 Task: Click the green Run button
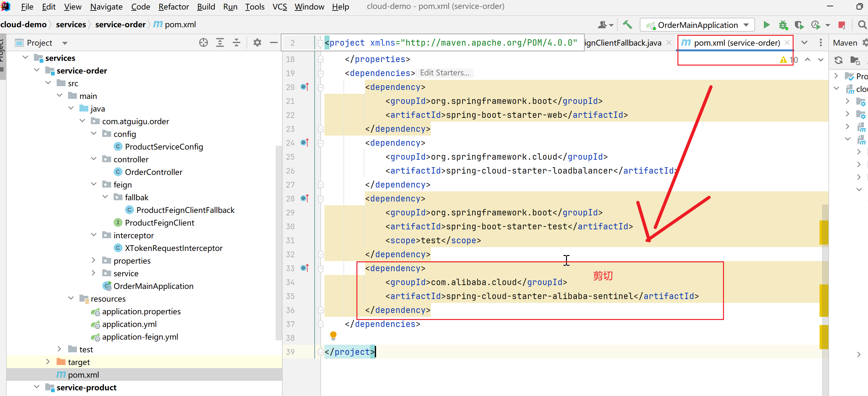pyautogui.click(x=766, y=25)
